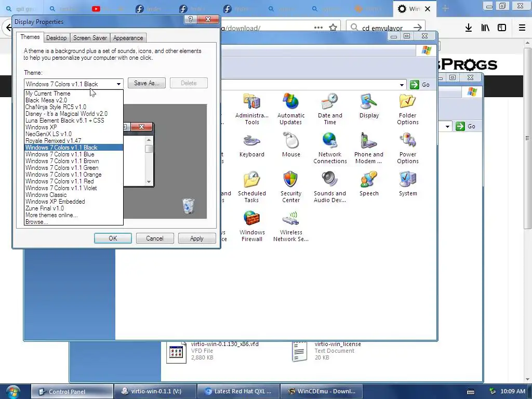Open page actions three-dots menu
The height and width of the screenshot is (399, 532).
(318, 28)
